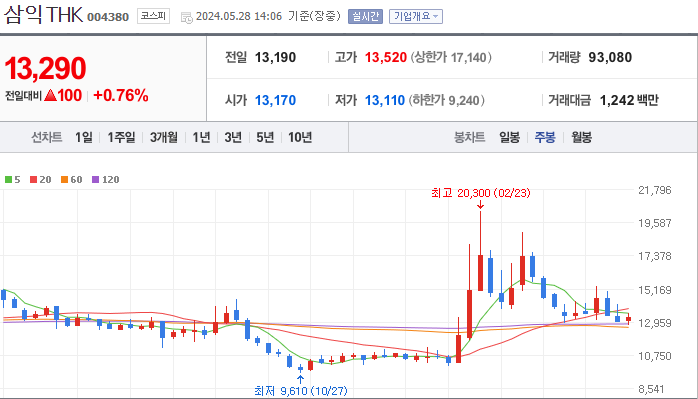Image resolution: width=698 pixels, height=399 pixels.
Task: Click the 고가 value 13,520
Action: click(386, 57)
